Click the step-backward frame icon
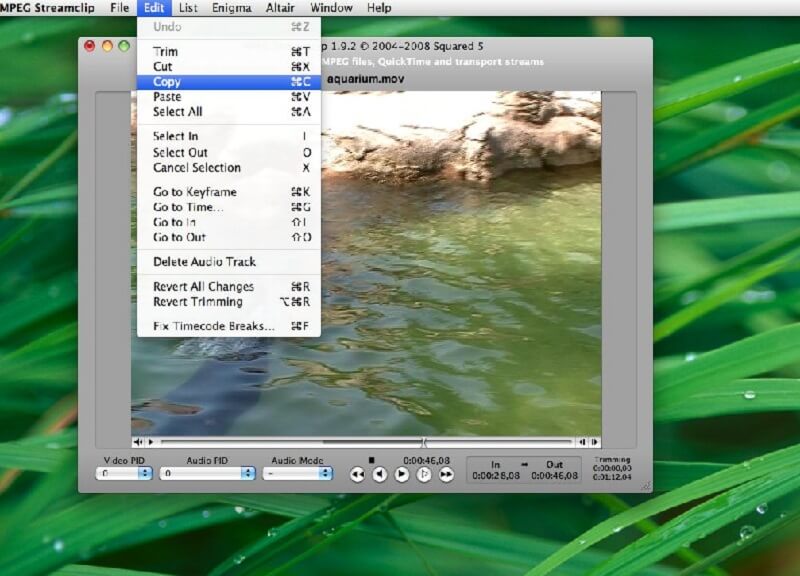This screenshot has height=576, width=800. point(378,473)
